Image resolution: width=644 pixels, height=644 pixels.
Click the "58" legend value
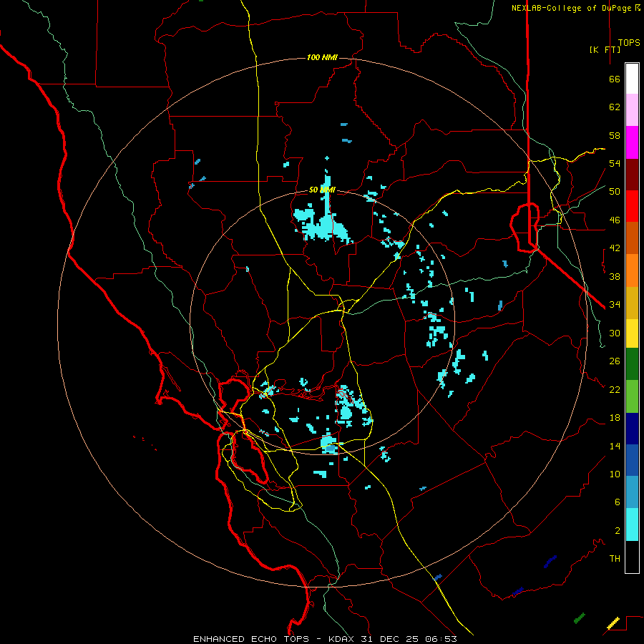point(615,135)
